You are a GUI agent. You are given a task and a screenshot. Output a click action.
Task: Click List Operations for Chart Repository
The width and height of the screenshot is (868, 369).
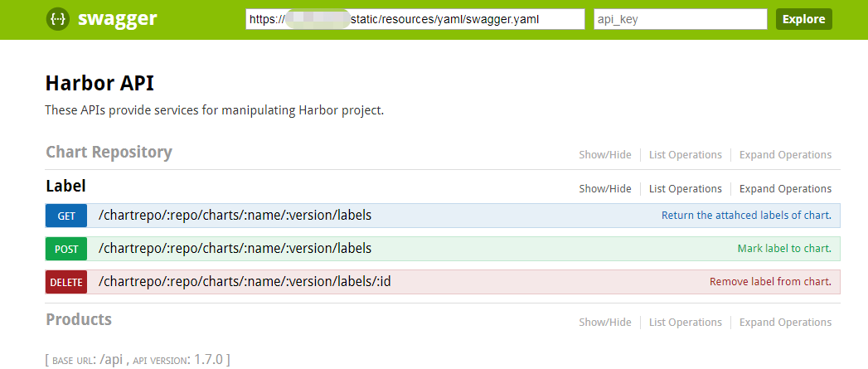coord(686,155)
